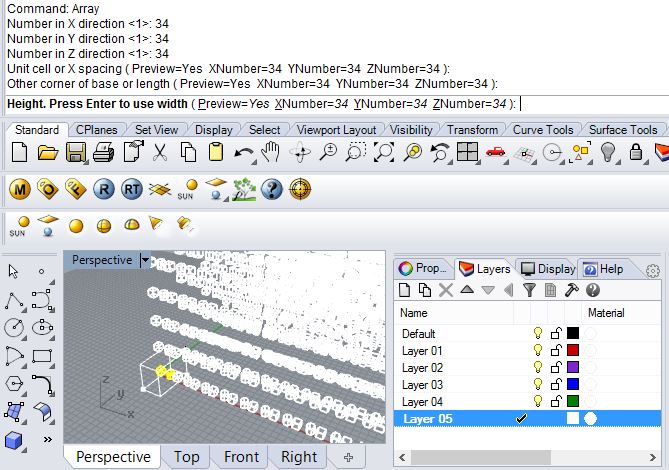Switch to the Top viewport tab
Screen dimensions: 669x470
point(186,457)
